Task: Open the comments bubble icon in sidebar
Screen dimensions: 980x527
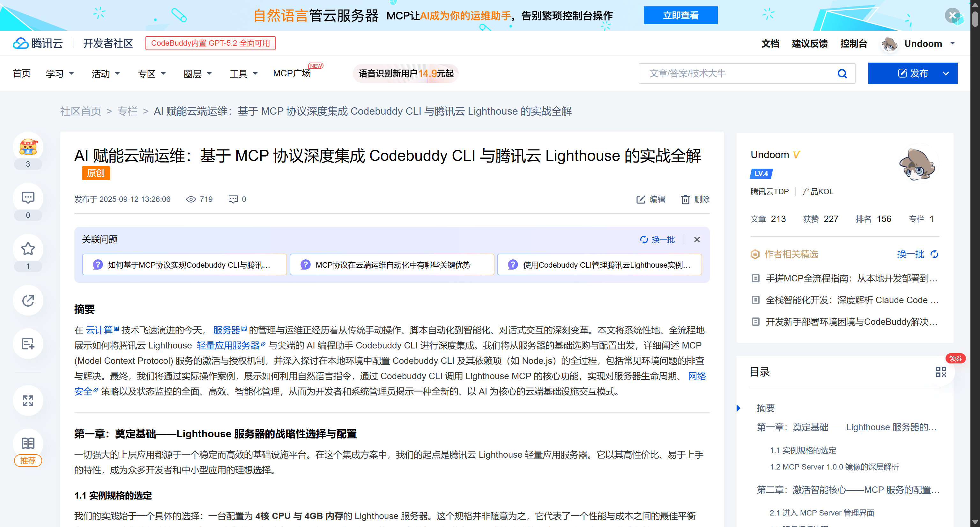Action: [x=28, y=198]
